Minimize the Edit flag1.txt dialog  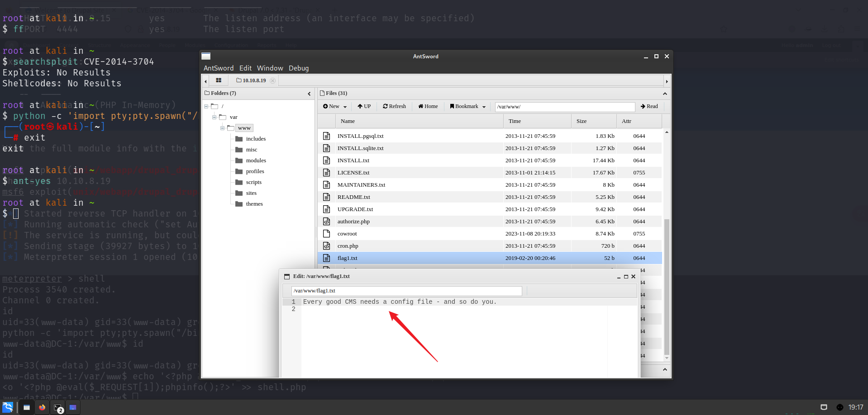(x=619, y=277)
